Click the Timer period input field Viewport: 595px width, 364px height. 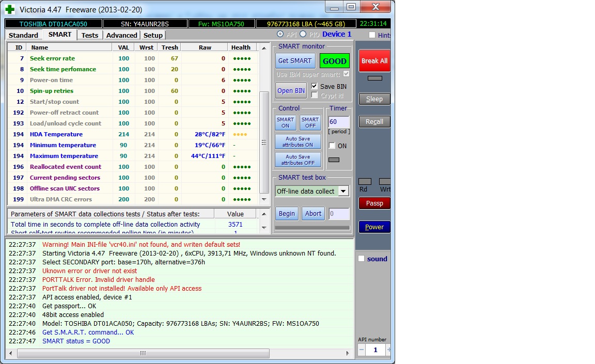click(339, 122)
